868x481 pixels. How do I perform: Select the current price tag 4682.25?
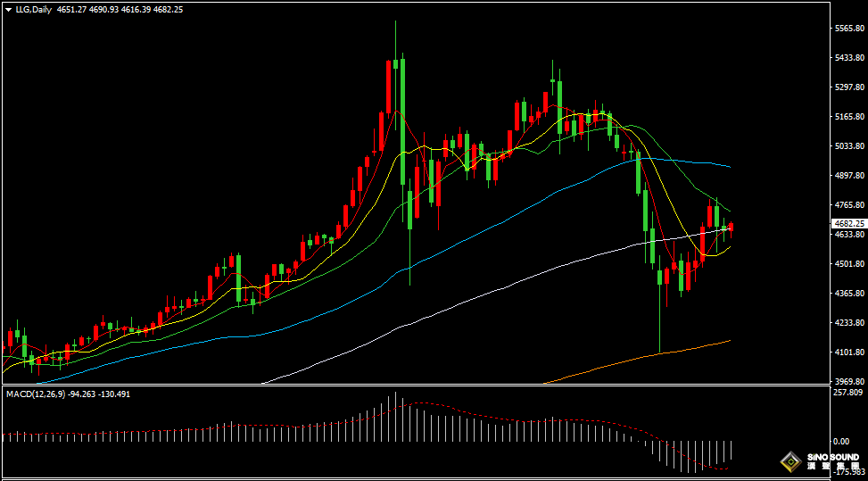(x=848, y=223)
